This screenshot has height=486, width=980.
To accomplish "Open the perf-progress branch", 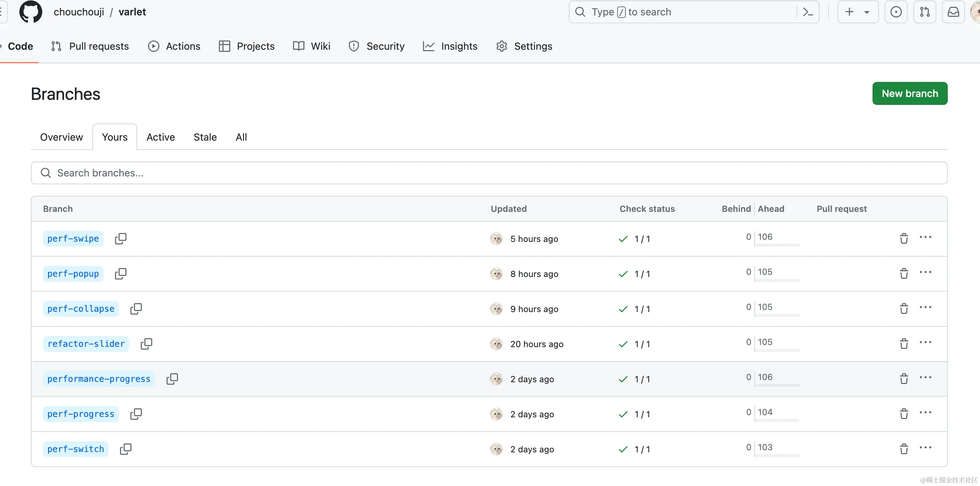I will coord(81,414).
